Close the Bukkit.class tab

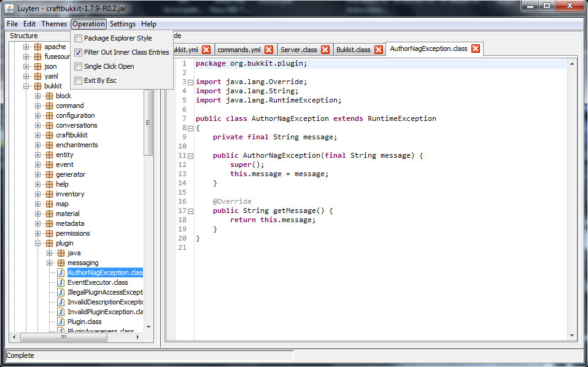(379, 50)
